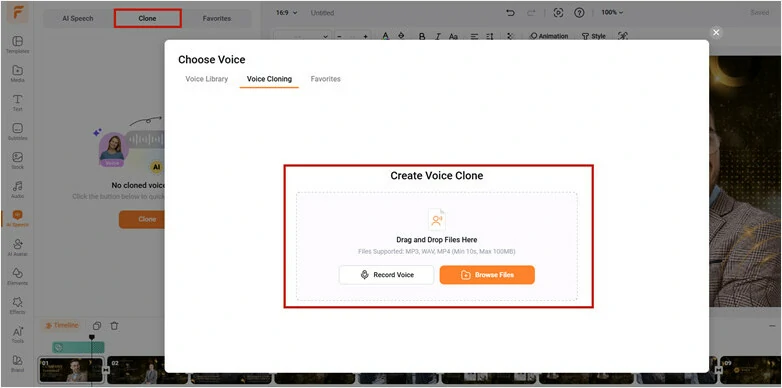Open the AI Avatar panel
Screen dimensions: 782x388
[x=17, y=247]
